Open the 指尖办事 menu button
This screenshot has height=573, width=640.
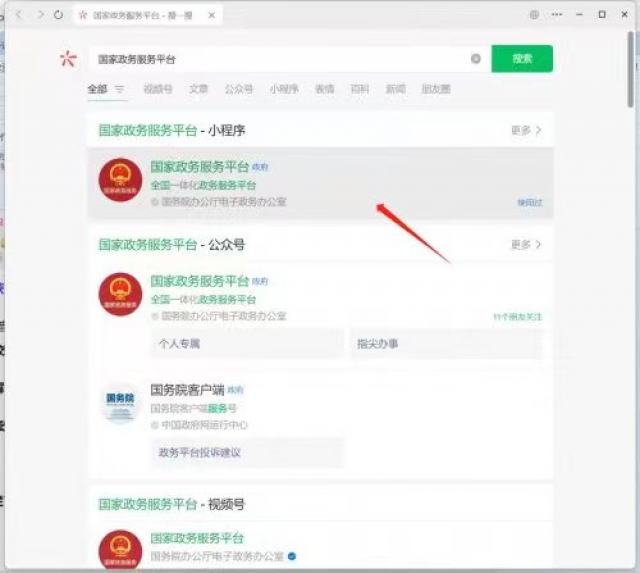tap(446, 344)
